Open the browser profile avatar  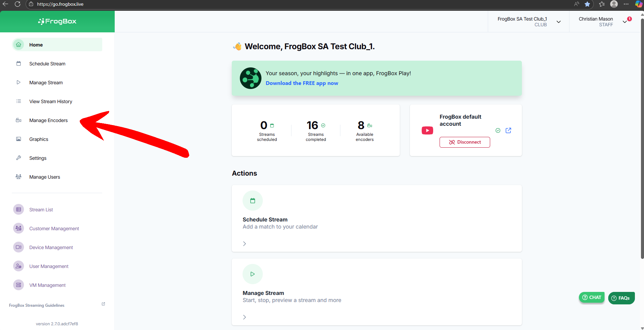pyautogui.click(x=614, y=4)
